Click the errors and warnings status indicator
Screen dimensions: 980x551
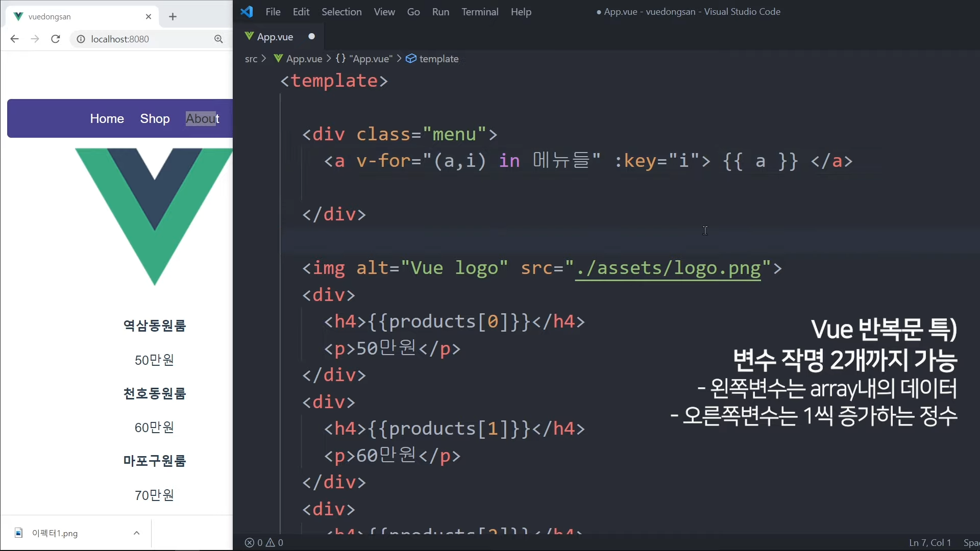pyautogui.click(x=264, y=542)
